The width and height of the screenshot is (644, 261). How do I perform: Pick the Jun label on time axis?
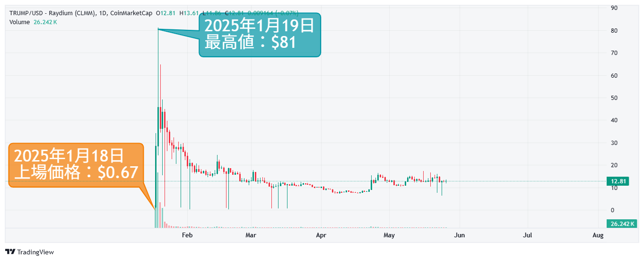tap(459, 235)
